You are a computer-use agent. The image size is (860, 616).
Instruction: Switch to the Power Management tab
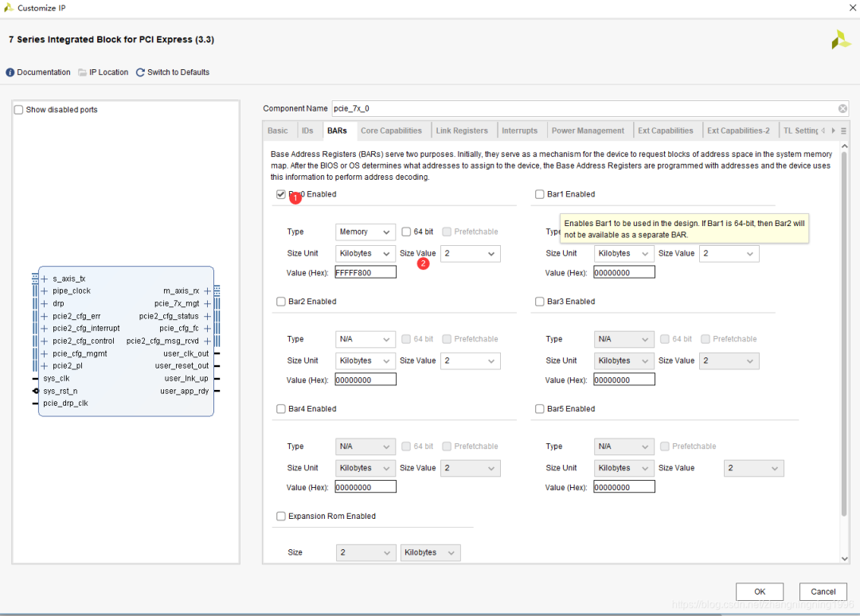[588, 131]
